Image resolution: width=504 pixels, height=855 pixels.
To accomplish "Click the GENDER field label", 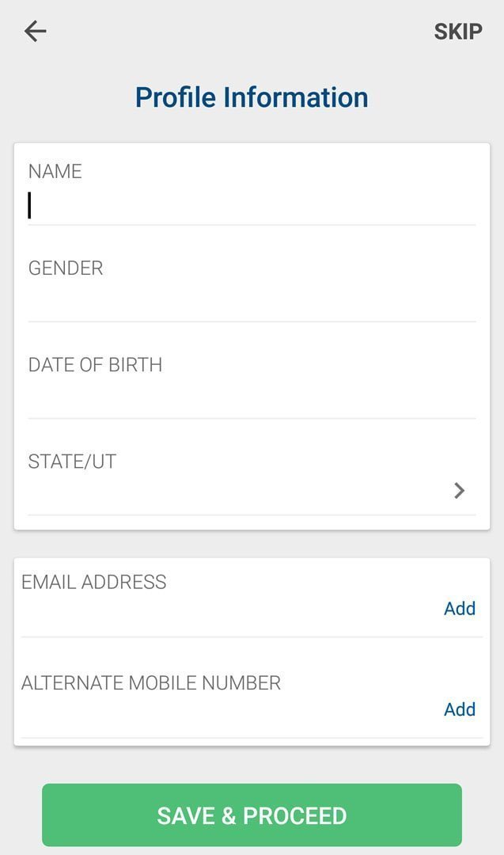I will click(66, 268).
